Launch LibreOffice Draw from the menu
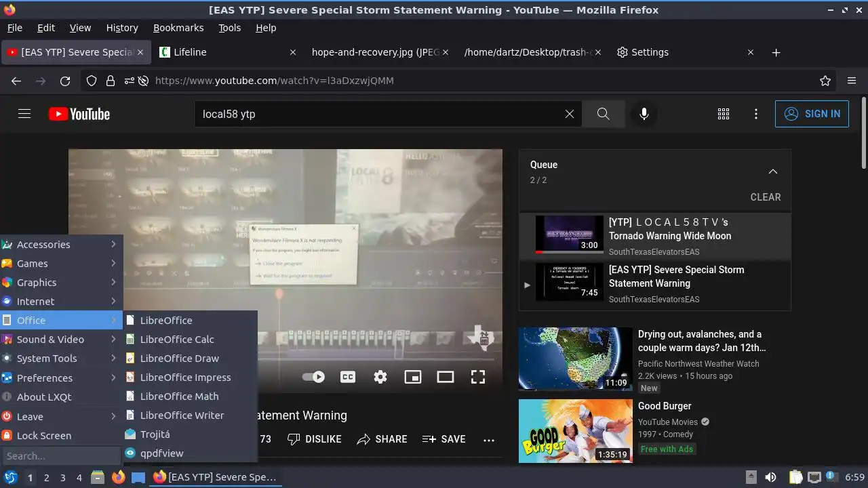The width and height of the screenshot is (868, 488). click(x=190, y=358)
